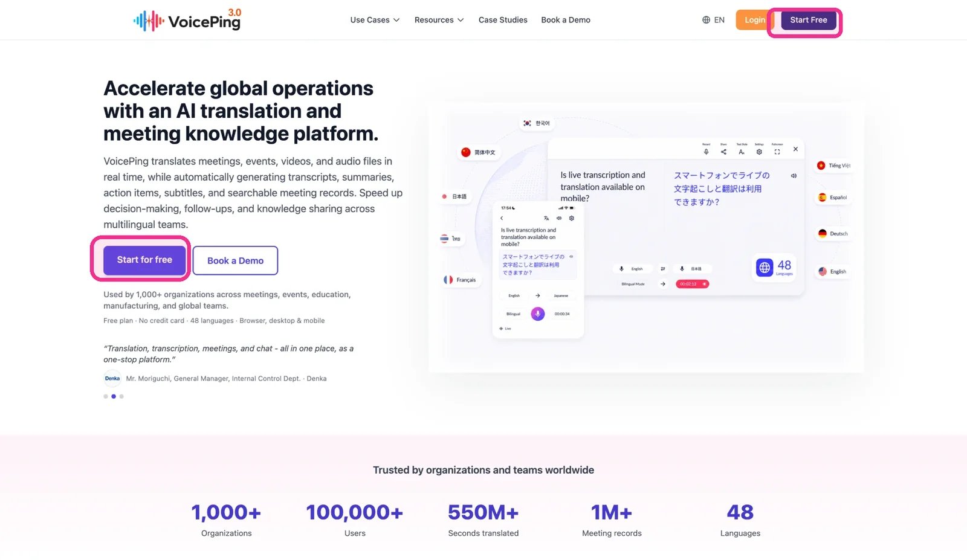
Task: Click the purple microphone button on mobile demo
Action: click(538, 314)
